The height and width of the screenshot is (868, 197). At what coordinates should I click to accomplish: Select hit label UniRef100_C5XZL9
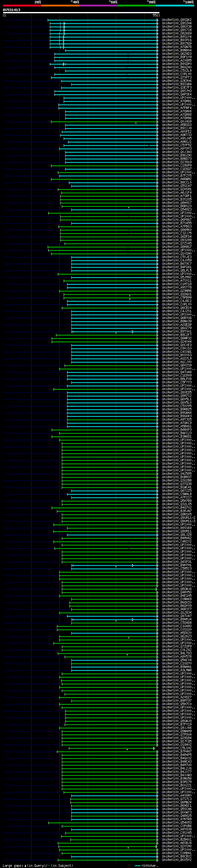point(177,71)
